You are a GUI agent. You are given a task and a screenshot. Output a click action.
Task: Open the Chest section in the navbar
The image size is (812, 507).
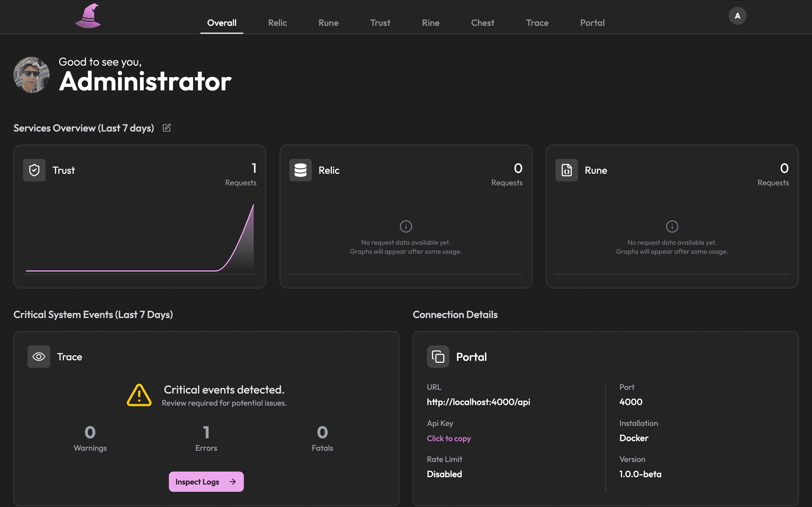click(x=483, y=22)
